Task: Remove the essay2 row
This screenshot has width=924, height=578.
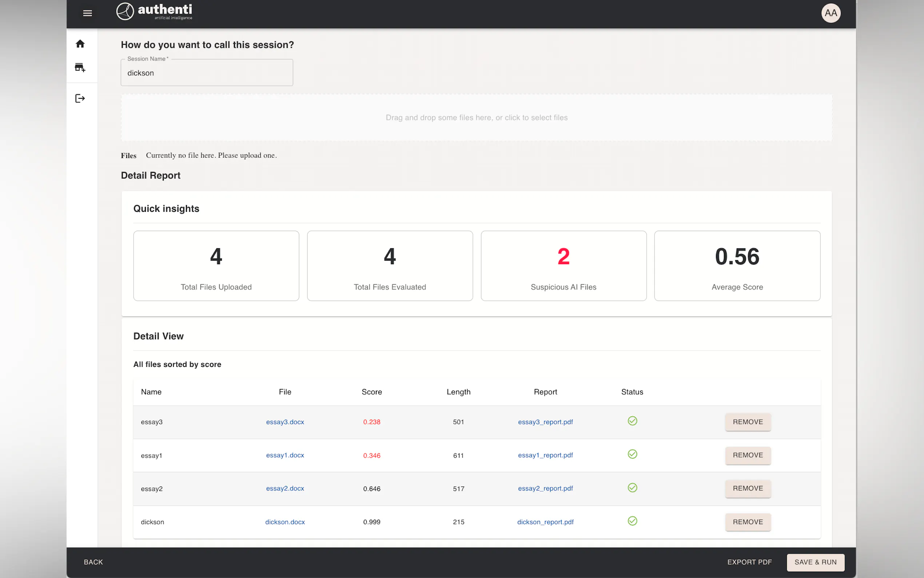Action: [748, 488]
